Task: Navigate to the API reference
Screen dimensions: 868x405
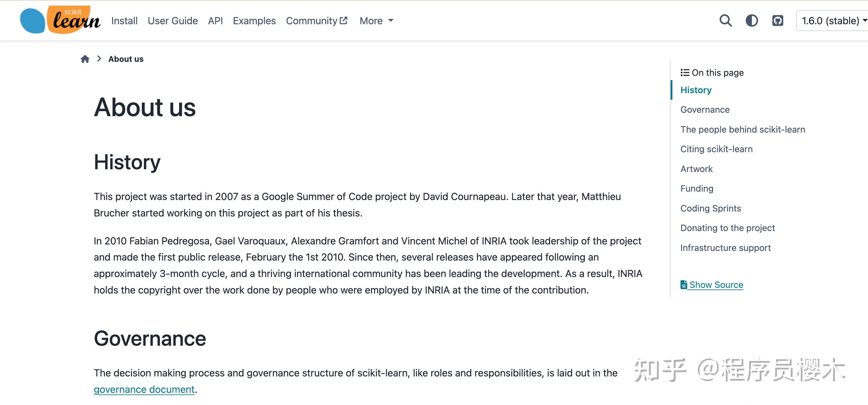Action: [215, 20]
